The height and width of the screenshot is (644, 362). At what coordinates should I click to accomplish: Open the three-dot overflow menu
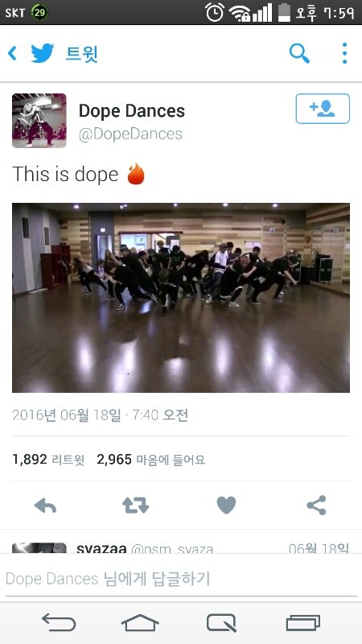pos(344,53)
